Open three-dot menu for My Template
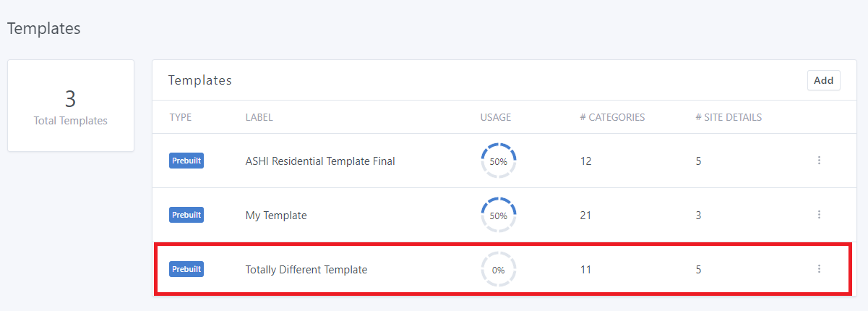The height and width of the screenshot is (311, 868). [x=819, y=215]
